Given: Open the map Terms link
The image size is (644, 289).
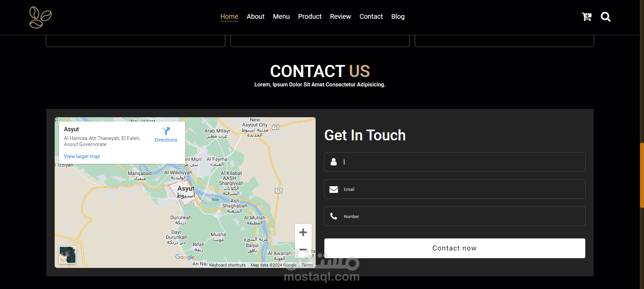Looking at the screenshot, I should (x=307, y=265).
